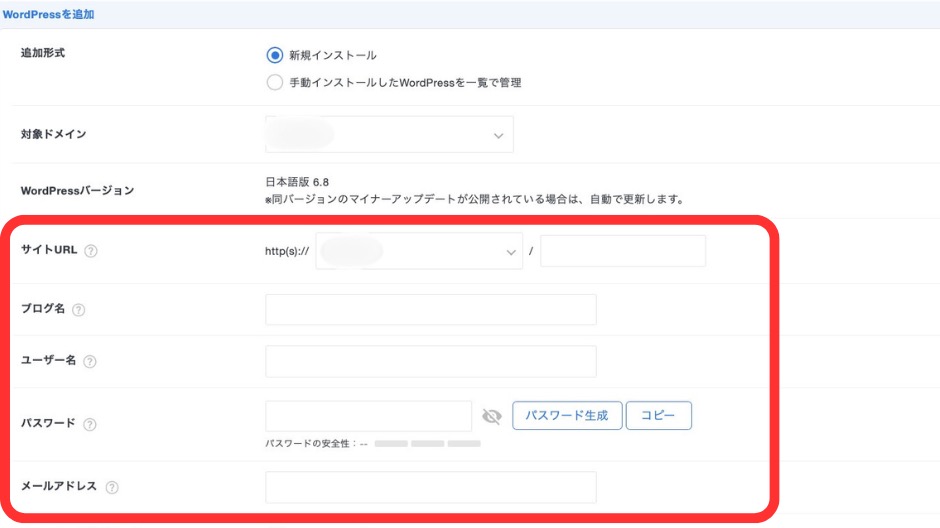This screenshot has width=940, height=528.
Task: Click the ユーザー名 input field
Action: [430, 361]
